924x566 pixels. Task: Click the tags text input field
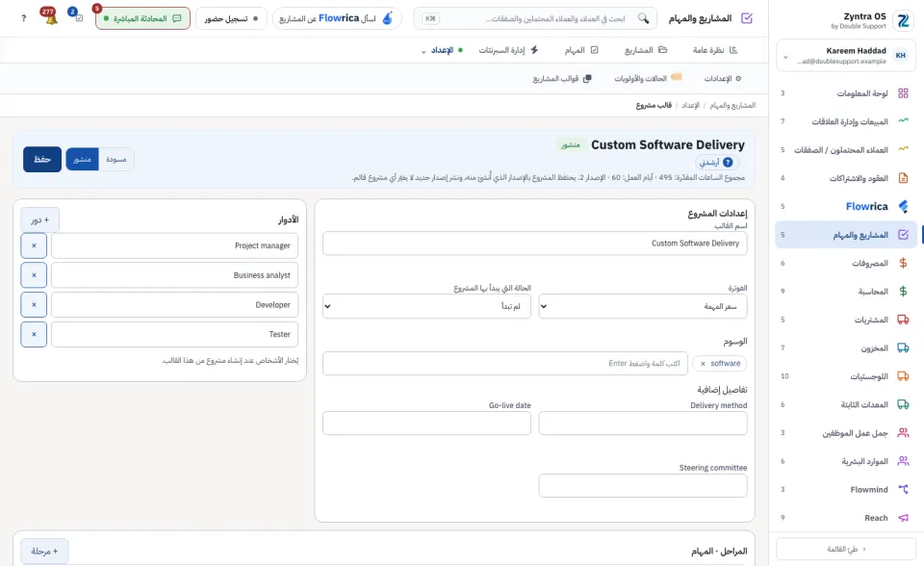pyautogui.click(x=505, y=364)
